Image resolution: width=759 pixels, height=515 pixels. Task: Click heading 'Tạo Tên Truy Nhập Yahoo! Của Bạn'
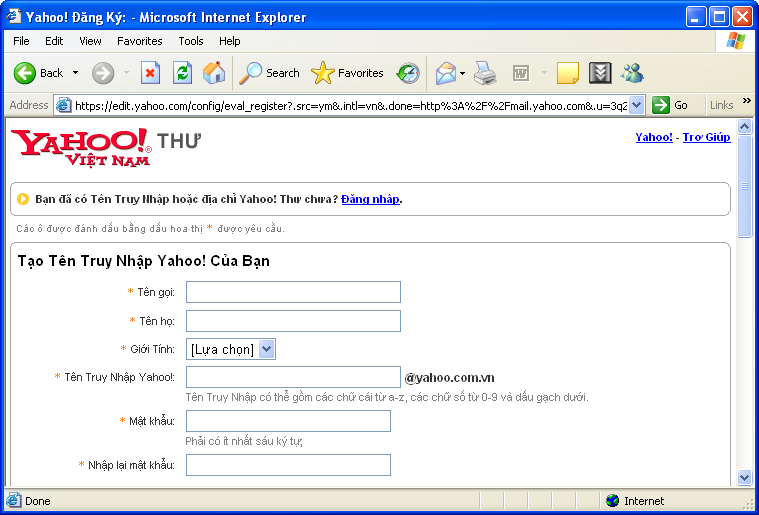[x=144, y=261]
